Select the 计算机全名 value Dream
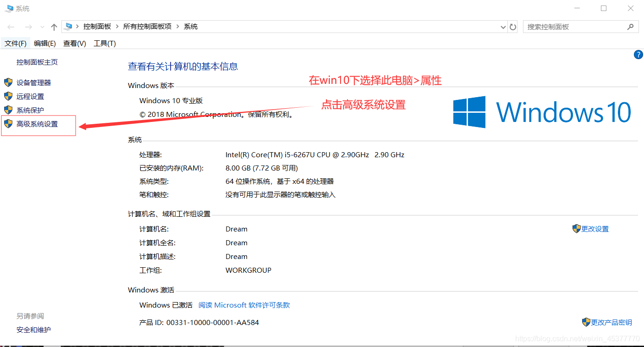This screenshot has width=644, height=347. 237,243
